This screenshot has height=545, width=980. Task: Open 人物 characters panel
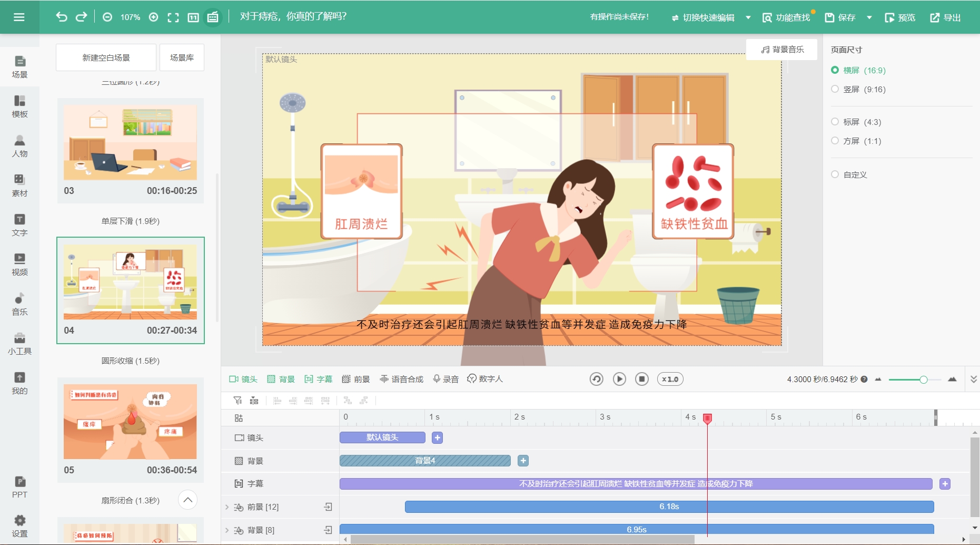[19, 146]
